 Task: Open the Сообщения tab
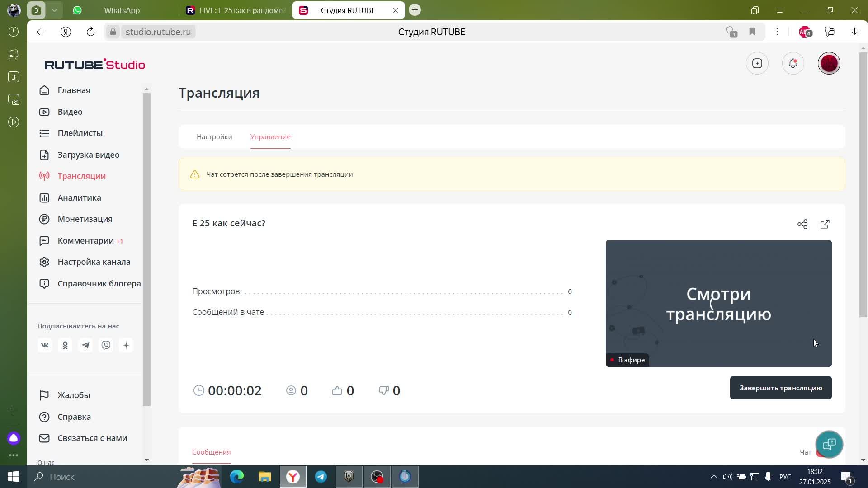(x=211, y=452)
